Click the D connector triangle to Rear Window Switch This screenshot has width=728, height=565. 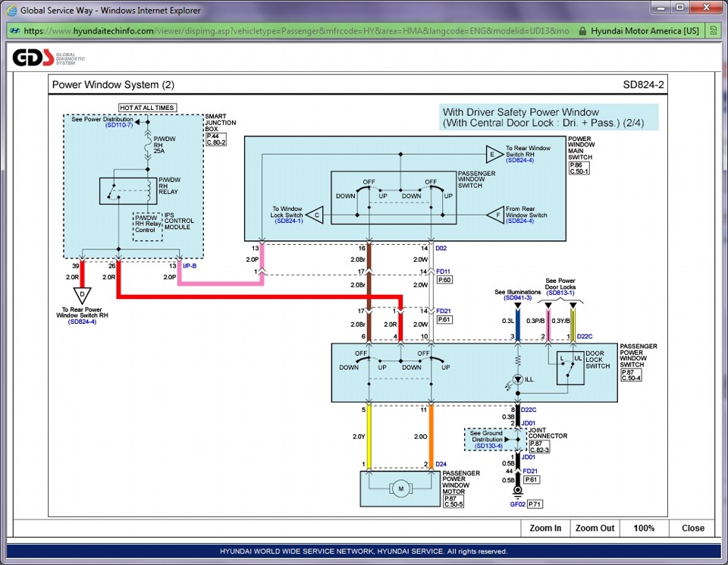(x=82, y=295)
